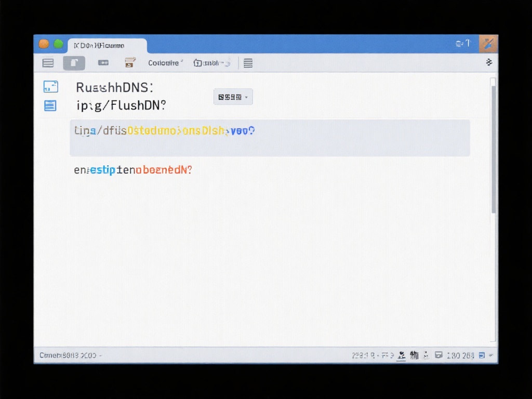Click the highlighted document icon in the toolbar
The width and height of the screenshot is (532, 399).
74,62
